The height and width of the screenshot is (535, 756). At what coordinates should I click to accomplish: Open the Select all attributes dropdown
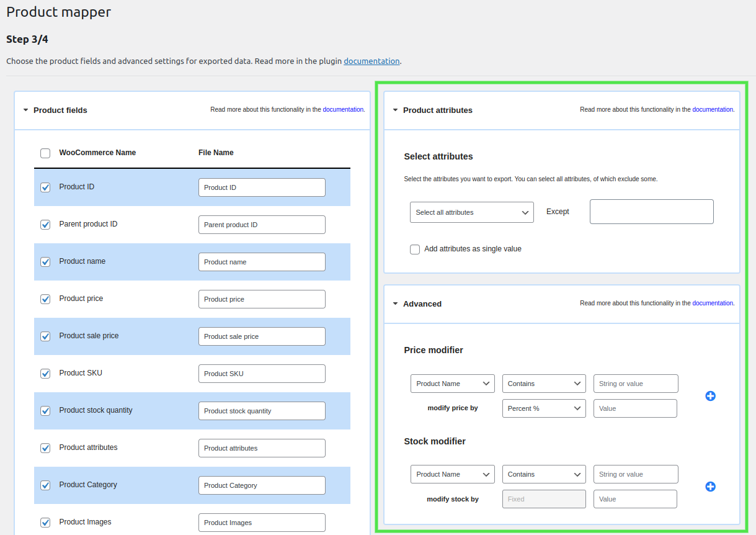click(471, 212)
